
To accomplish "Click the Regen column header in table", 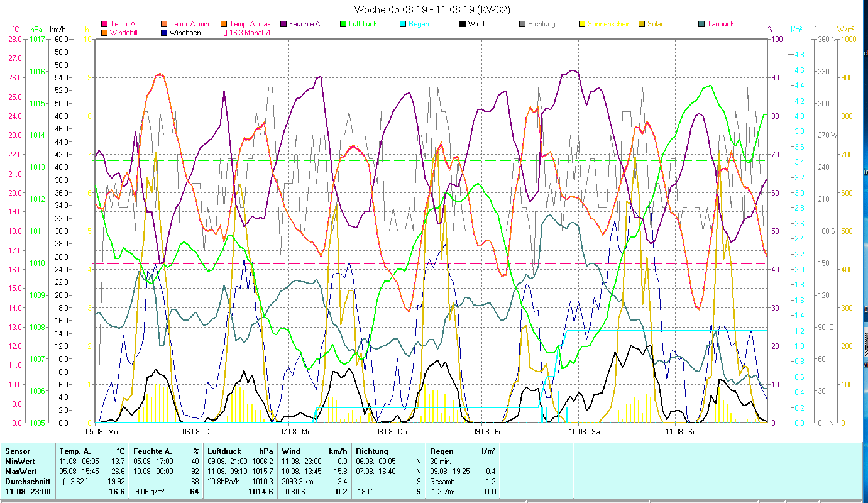I will 442,451.
